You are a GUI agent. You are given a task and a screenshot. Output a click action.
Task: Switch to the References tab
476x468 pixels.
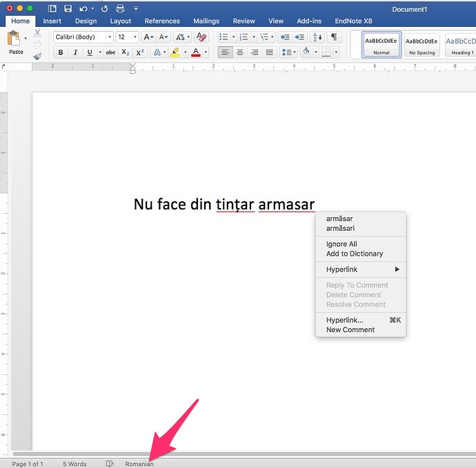pos(162,21)
